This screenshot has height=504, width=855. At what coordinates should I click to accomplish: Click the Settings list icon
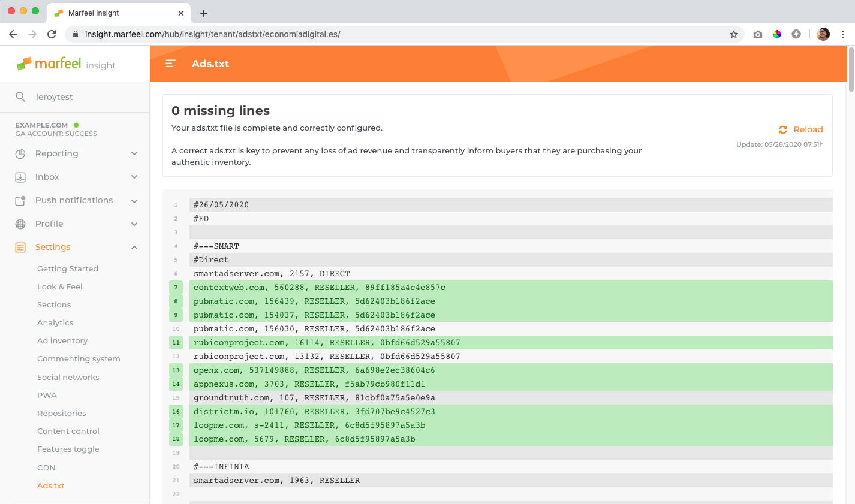coord(20,247)
